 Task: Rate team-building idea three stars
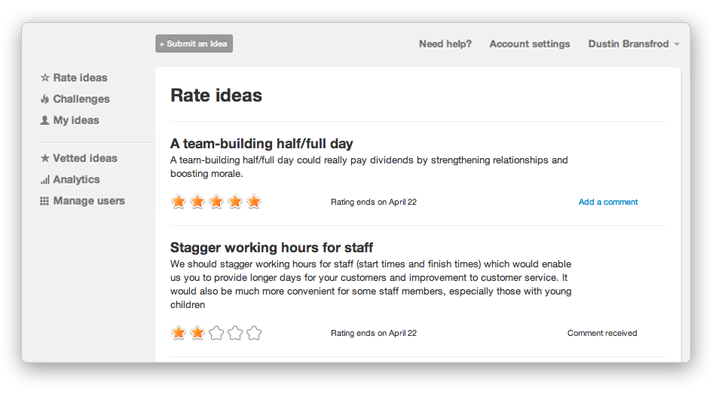coord(216,201)
